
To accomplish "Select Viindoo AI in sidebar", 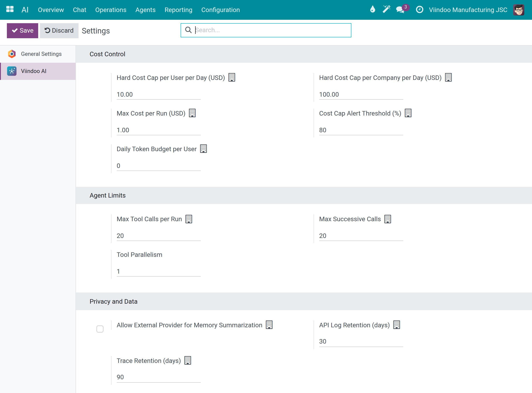I will coord(38,71).
